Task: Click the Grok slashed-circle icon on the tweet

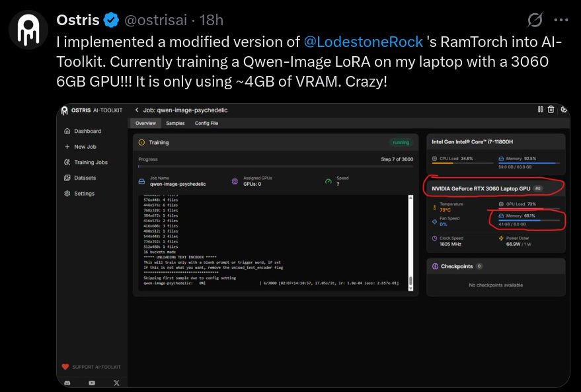Action: [x=535, y=20]
